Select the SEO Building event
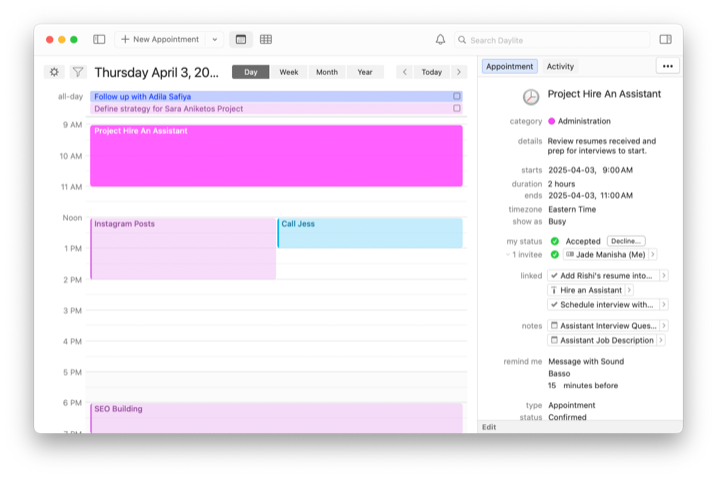717x479 pixels. tap(276, 418)
